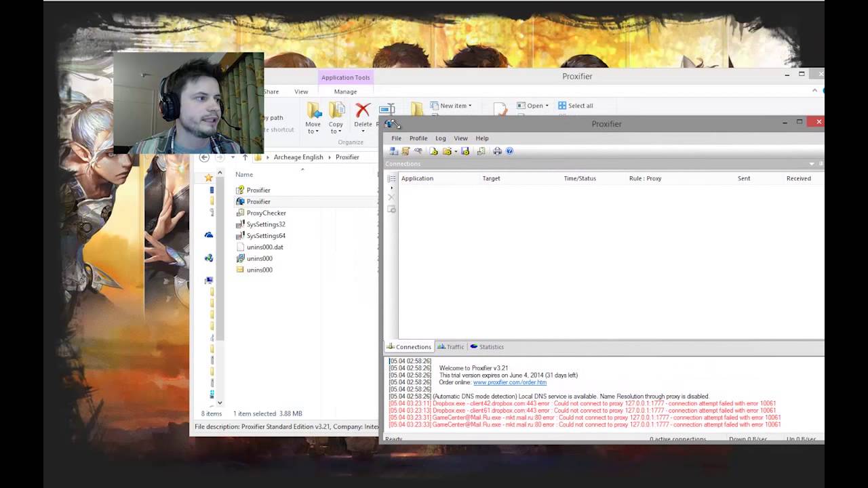Click New Profile toolbar icon
The height and width of the screenshot is (488, 868).
point(433,151)
